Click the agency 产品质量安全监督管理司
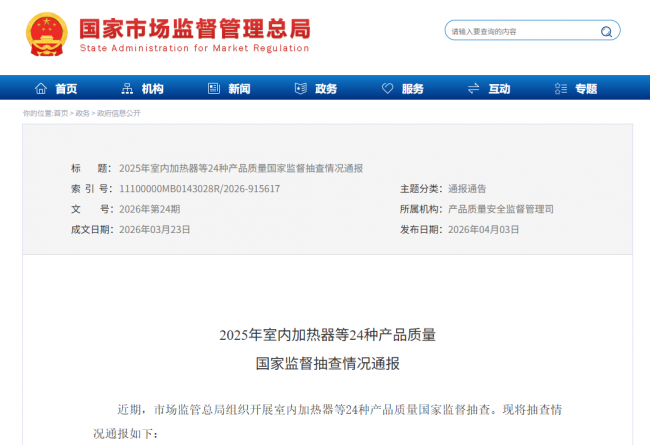Screen dimensions: 650x445 click(x=501, y=209)
